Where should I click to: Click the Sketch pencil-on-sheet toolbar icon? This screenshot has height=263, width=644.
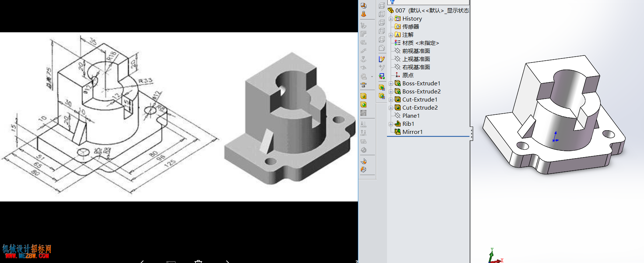382,59
